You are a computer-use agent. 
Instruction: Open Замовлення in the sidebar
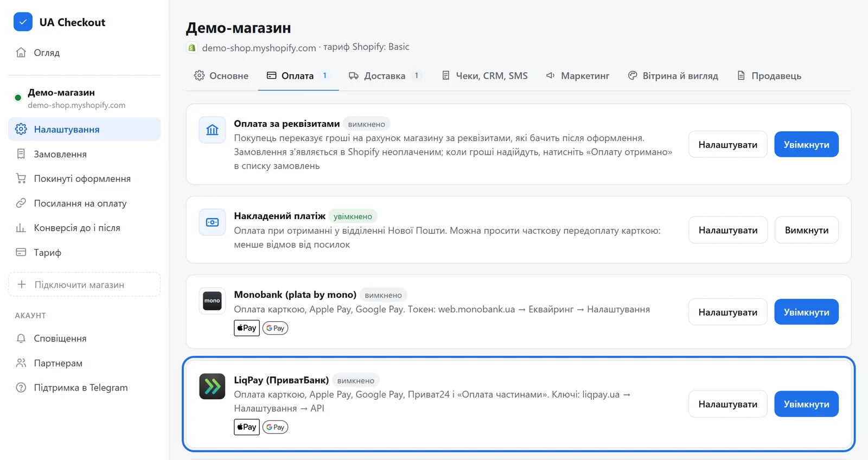click(x=84, y=154)
